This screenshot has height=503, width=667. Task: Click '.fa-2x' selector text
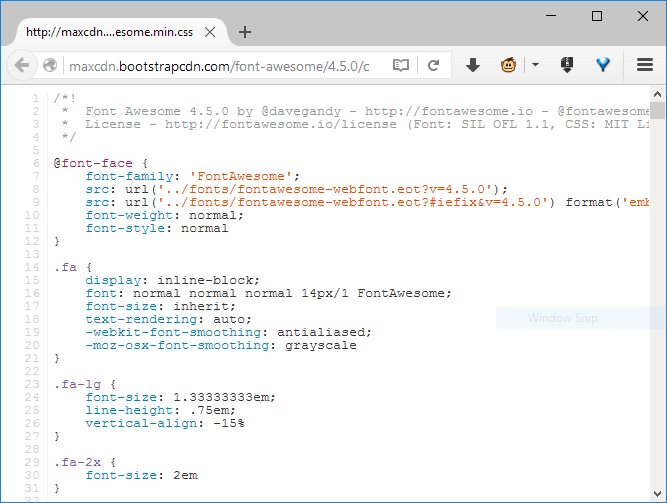click(x=77, y=463)
